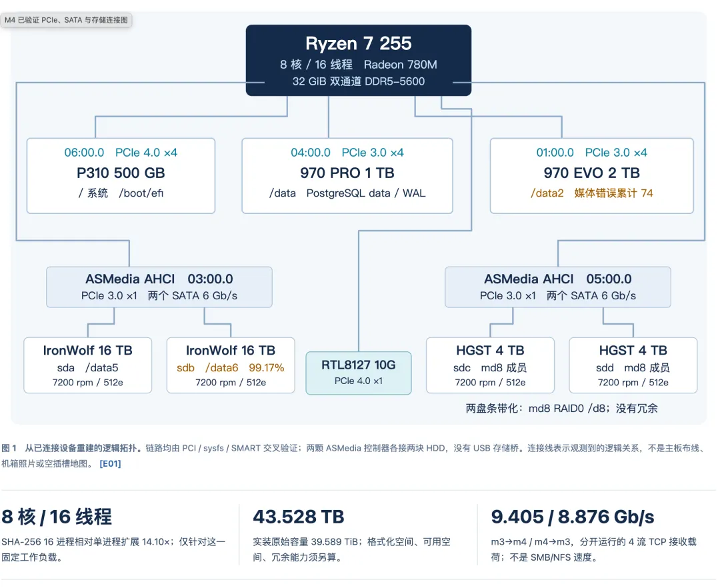The width and height of the screenshot is (720, 588).
Task: Click the sdd md8 成员 line
Action: (x=633, y=368)
